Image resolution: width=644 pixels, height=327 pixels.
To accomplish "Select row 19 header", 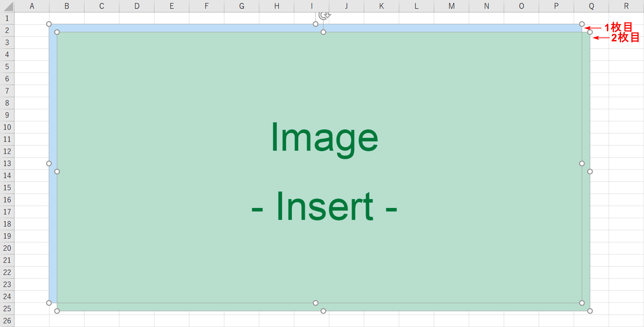I will (x=7, y=236).
